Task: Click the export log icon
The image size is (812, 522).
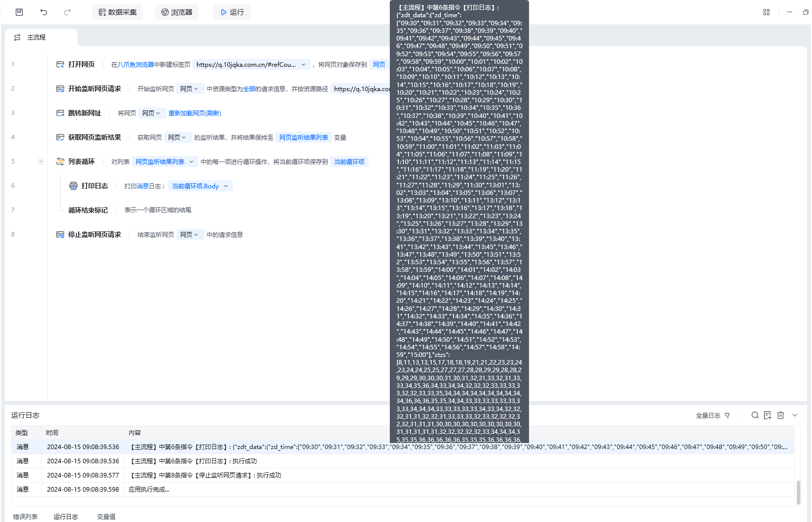Action: tap(767, 415)
